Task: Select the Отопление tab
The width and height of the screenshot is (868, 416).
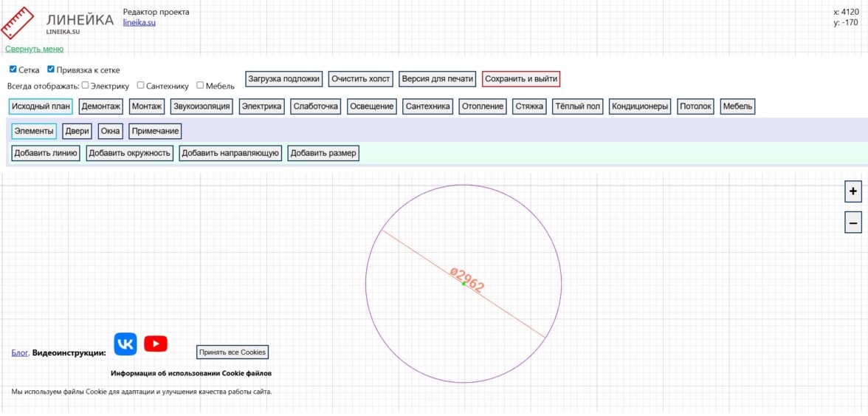Action: [483, 106]
